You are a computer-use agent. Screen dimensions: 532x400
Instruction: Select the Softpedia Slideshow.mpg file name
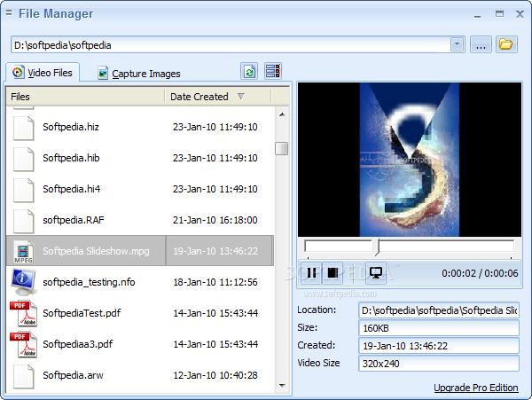96,251
